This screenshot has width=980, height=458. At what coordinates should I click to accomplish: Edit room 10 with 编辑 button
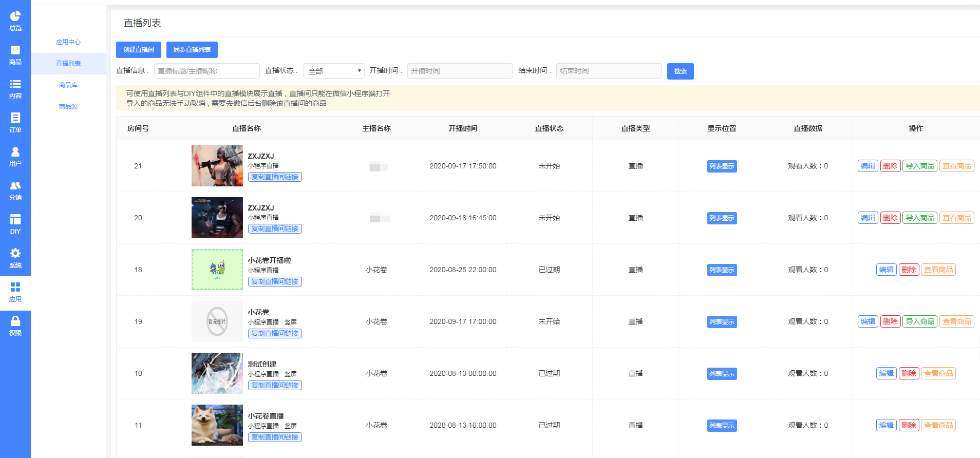[887, 373]
